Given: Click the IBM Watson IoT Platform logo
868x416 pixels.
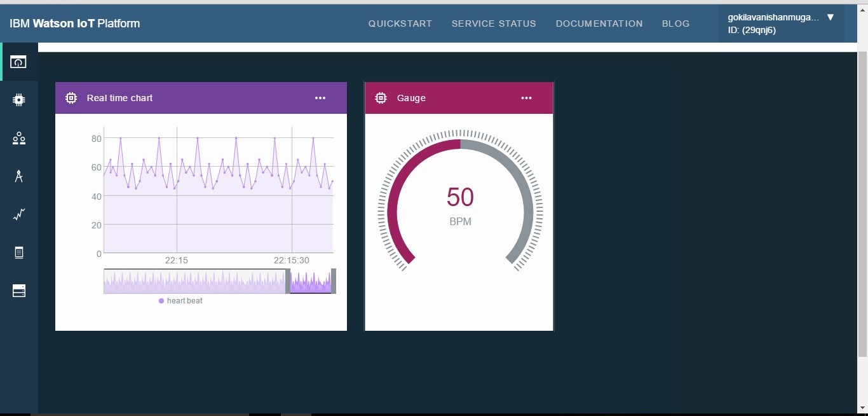Looking at the screenshot, I should coord(74,24).
